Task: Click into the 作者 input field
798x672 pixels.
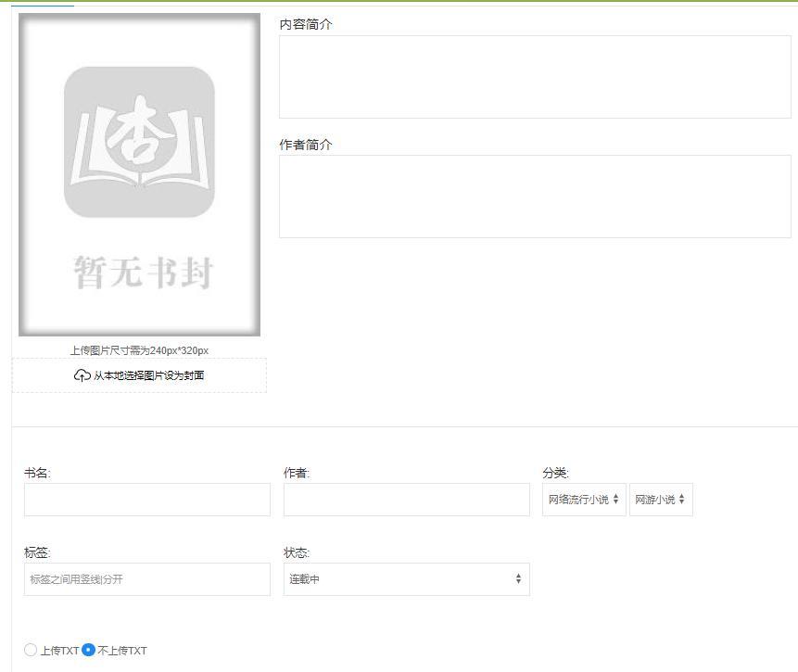Action: pos(406,500)
